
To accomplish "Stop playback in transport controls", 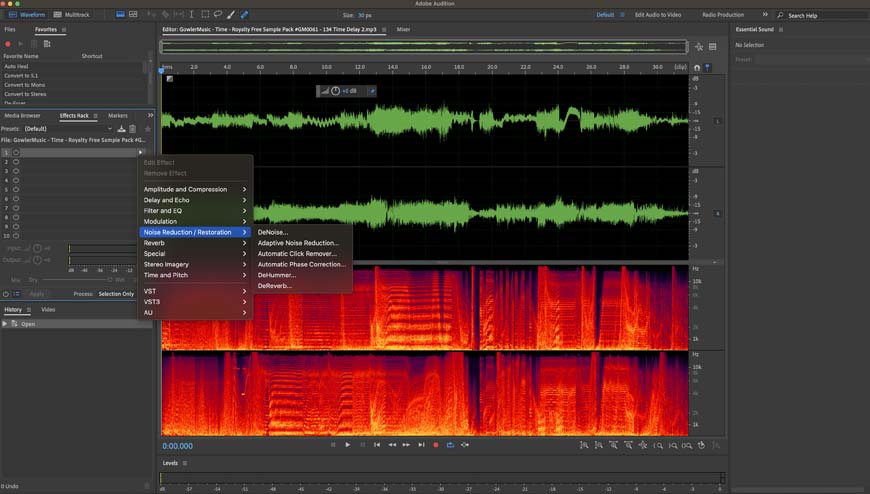I will (333, 445).
